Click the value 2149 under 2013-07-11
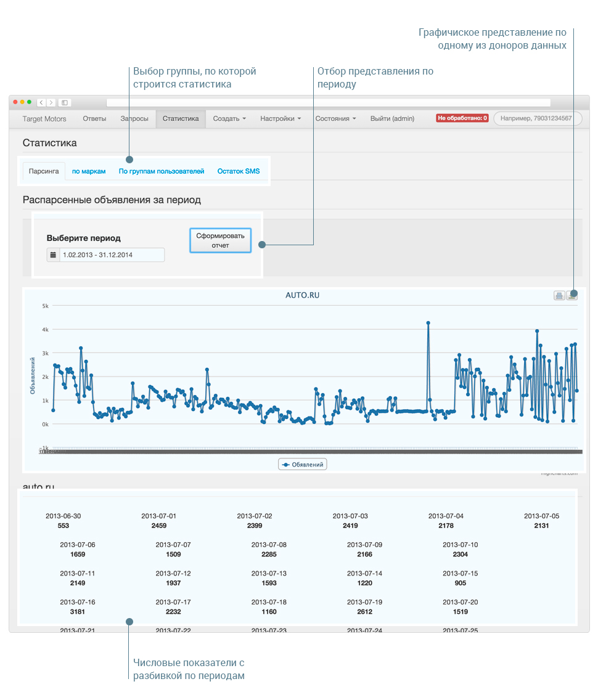The image size is (598, 700). click(78, 583)
